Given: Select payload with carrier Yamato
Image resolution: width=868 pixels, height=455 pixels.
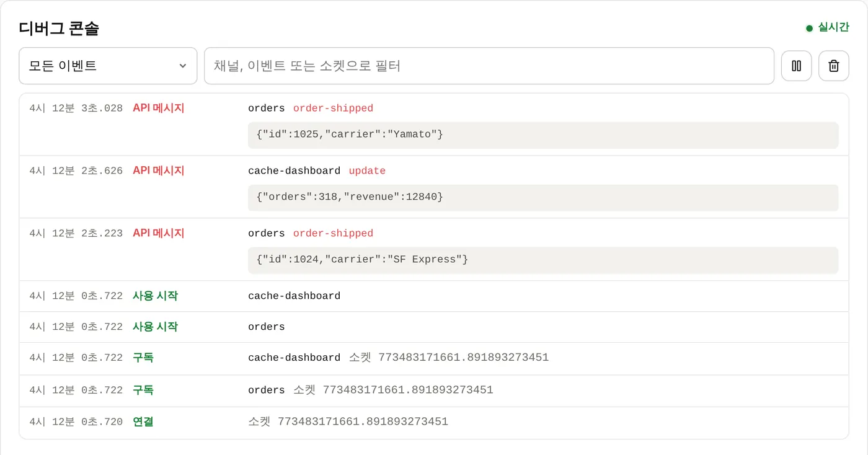Looking at the screenshot, I should coord(543,135).
